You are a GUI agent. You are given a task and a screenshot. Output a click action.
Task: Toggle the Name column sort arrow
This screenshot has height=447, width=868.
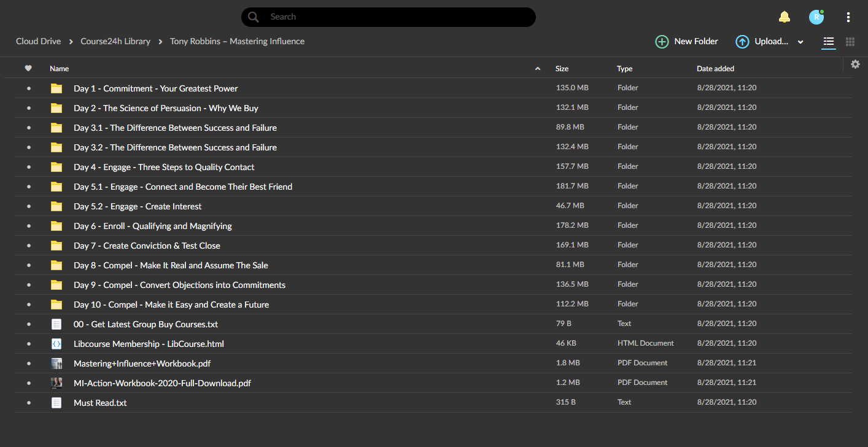point(538,69)
